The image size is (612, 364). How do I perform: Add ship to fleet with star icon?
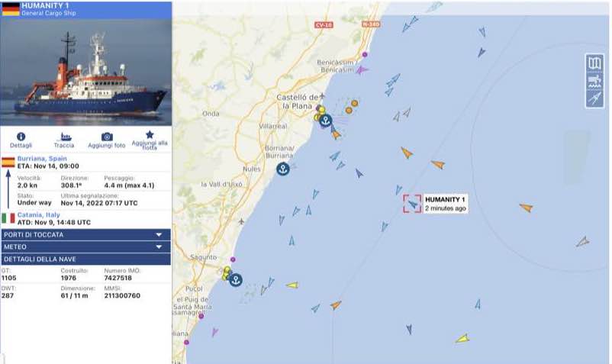click(x=150, y=134)
